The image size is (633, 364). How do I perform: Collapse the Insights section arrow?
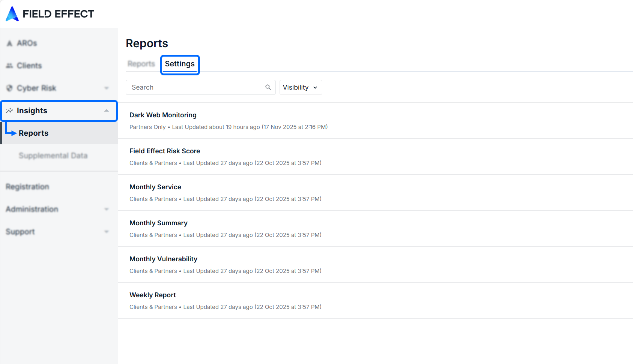[x=107, y=111]
